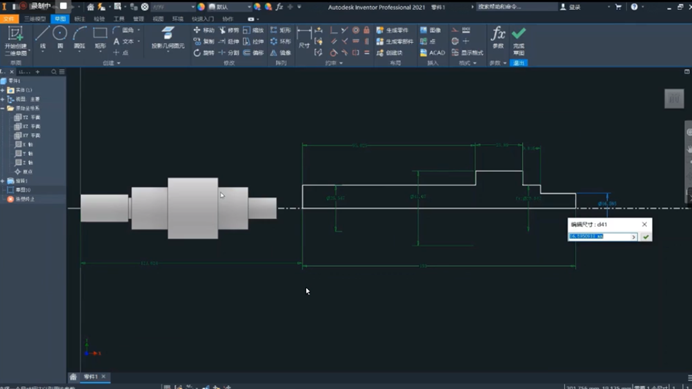The height and width of the screenshot is (389, 692).
Task: Select the ACAD insert tool
Action: (x=432, y=53)
